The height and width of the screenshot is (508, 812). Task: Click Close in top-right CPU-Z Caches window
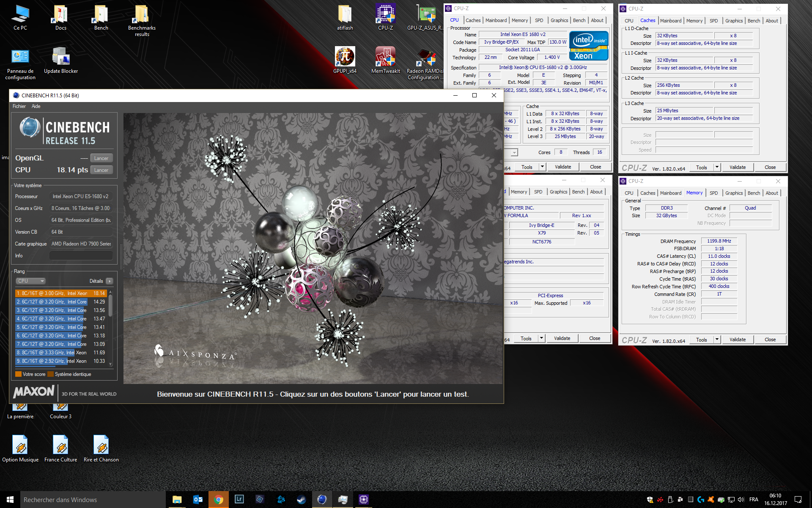(770, 167)
